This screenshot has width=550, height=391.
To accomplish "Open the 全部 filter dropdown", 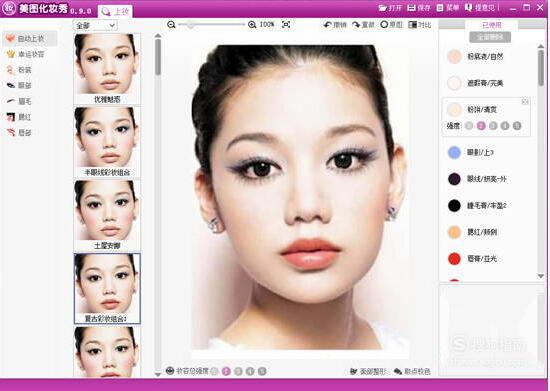I will tap(95, 26).
